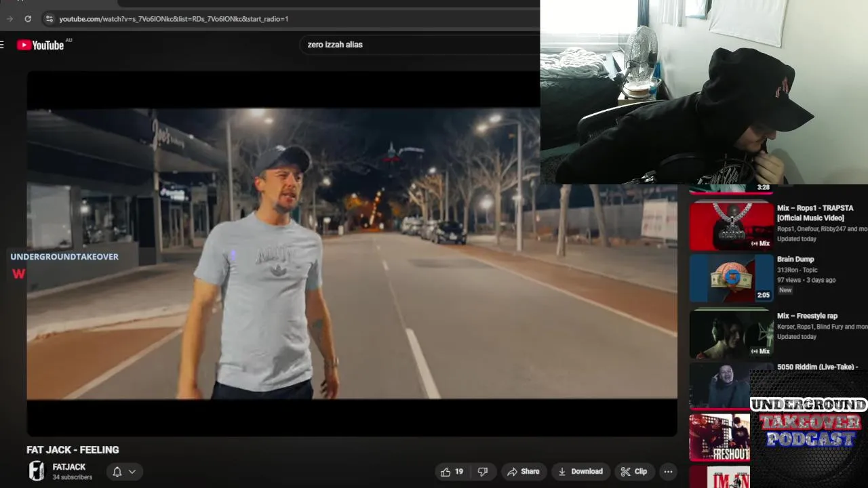
Task: Click the notification bell for FATJACK
Action: [117, 472]
